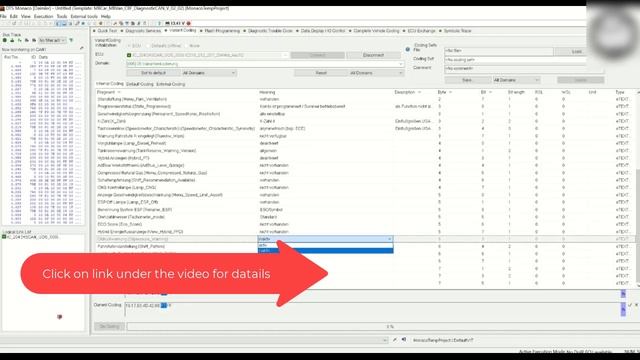Open the File menu
This screenshot has width=640, height=360.
[3, 16]
